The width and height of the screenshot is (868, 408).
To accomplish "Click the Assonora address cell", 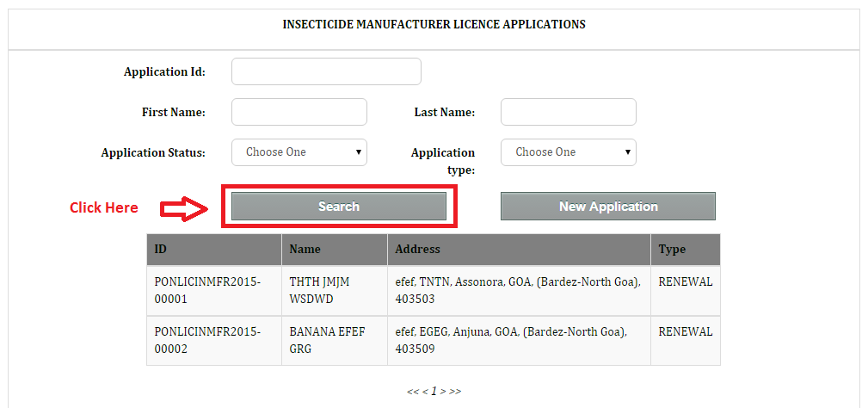I will pyautogui.click(x=518, y=290).
